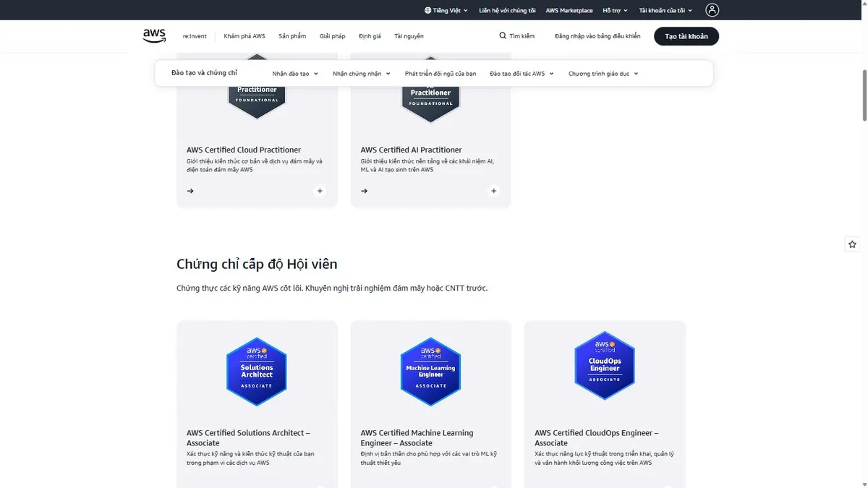Open the Khám phá AWS menu
The height and width of the screenshot is (488, 868).
pos(244,36)
